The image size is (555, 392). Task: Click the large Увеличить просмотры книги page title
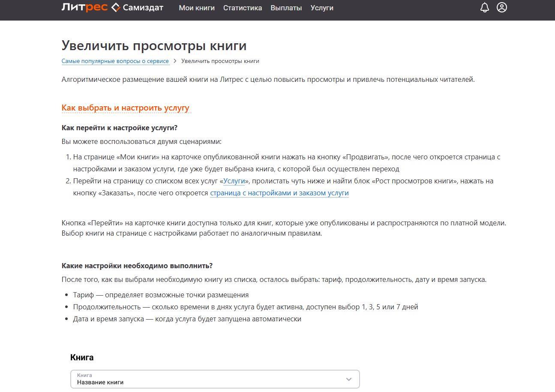[x=154, y=45]
